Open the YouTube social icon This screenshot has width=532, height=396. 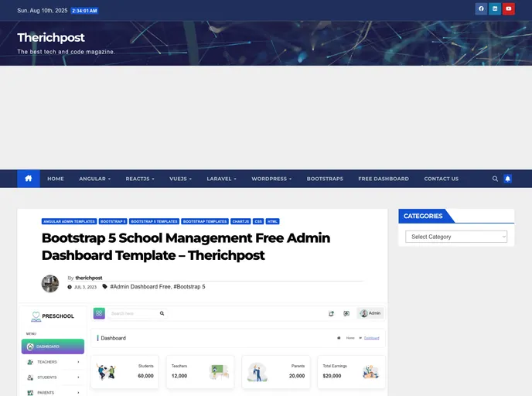[509, 9]
